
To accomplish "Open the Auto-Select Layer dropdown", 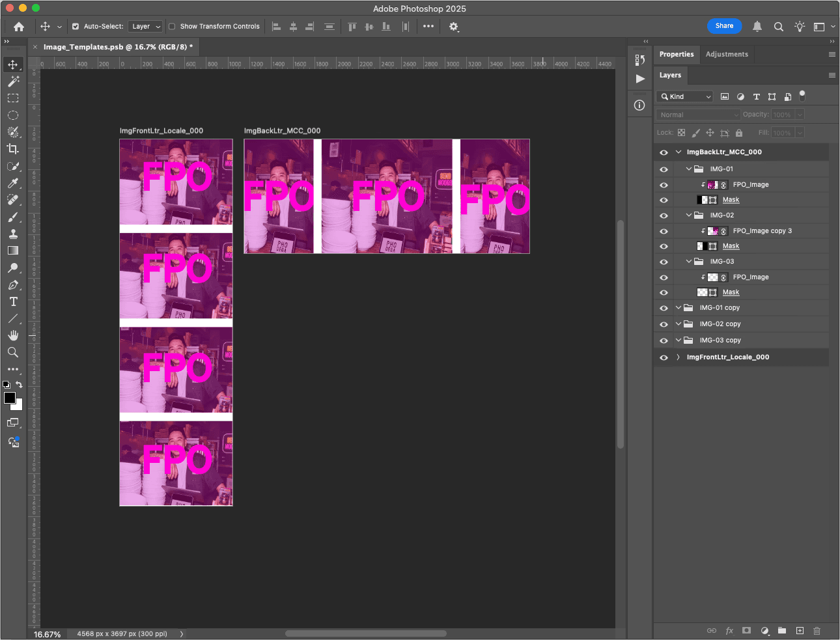I will (145, 27).
